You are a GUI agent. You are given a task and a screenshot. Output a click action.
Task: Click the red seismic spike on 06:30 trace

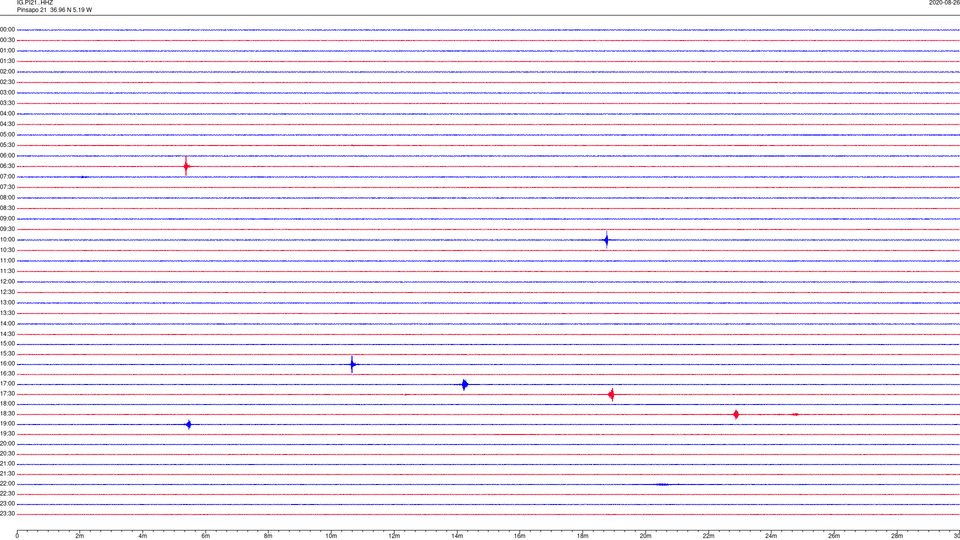pos(186,166)
